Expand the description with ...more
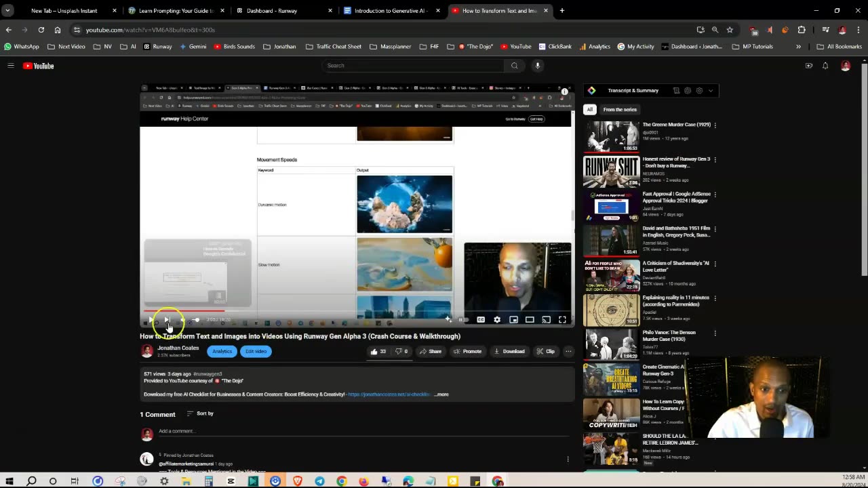 point(441,394)
